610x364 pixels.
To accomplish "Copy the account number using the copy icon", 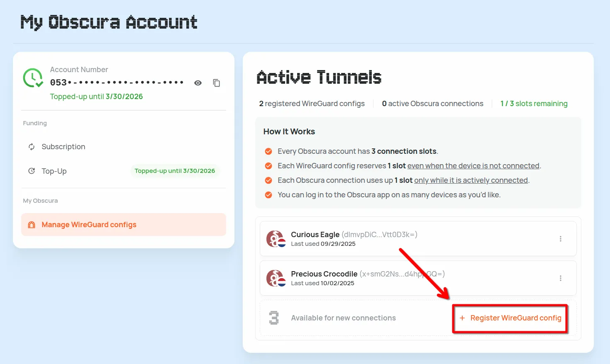I will pos(217,83).
